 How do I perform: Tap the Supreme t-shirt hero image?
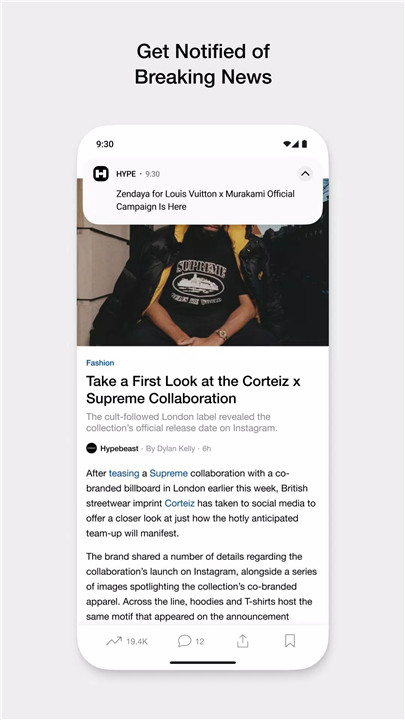click(202, 285)
